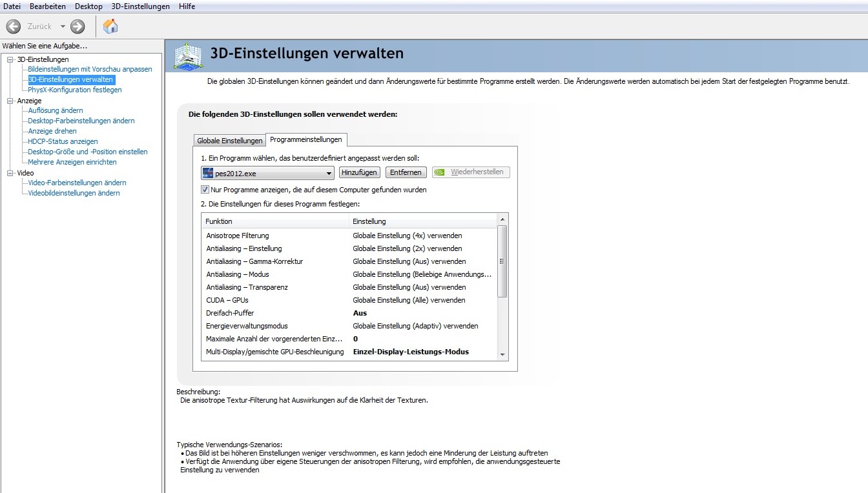The width and height of the screenshot is (868, 493).
Task: Open PhysX-Konfiguration festlegen
Action: pos(75,90)
